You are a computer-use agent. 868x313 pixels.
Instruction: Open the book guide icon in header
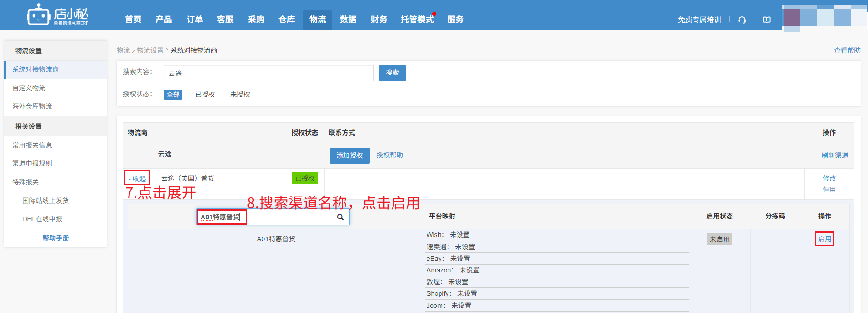(x=766, y=20)
